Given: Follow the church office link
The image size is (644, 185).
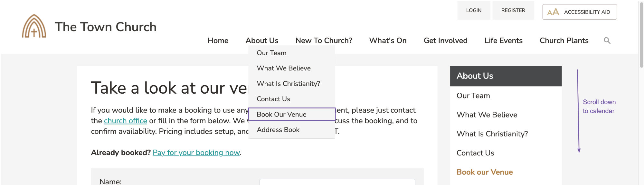Looking at the screenshot, I should (126, 121).
